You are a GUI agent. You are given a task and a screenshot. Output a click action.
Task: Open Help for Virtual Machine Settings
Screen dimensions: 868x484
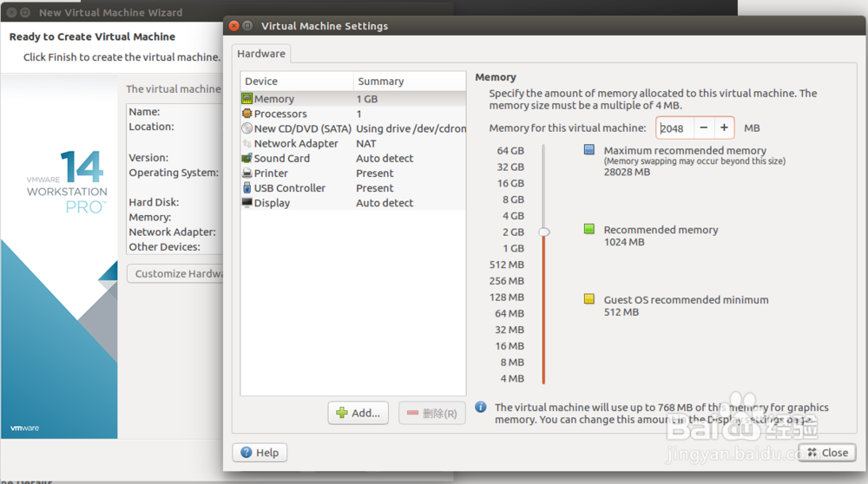click(x=260, y=453)
